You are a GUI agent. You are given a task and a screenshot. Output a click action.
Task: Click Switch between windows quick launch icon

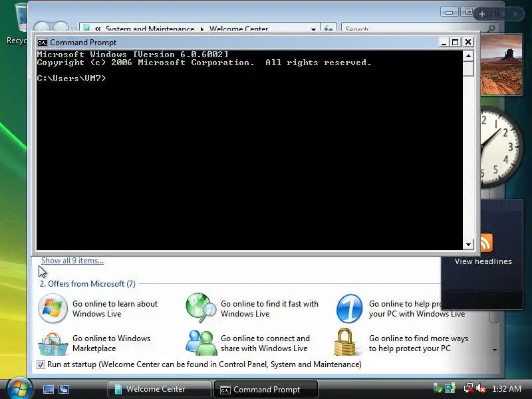(63, 389)
